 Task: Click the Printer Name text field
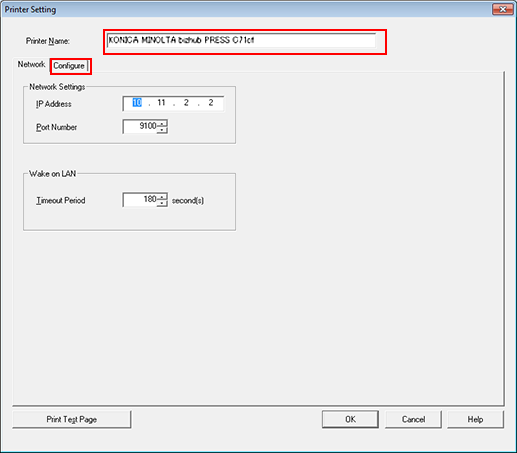[x=242, y=41]
